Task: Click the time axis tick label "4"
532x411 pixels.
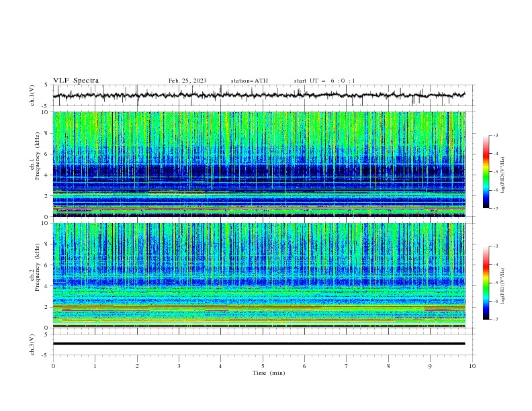Action: tap(220, 366)
